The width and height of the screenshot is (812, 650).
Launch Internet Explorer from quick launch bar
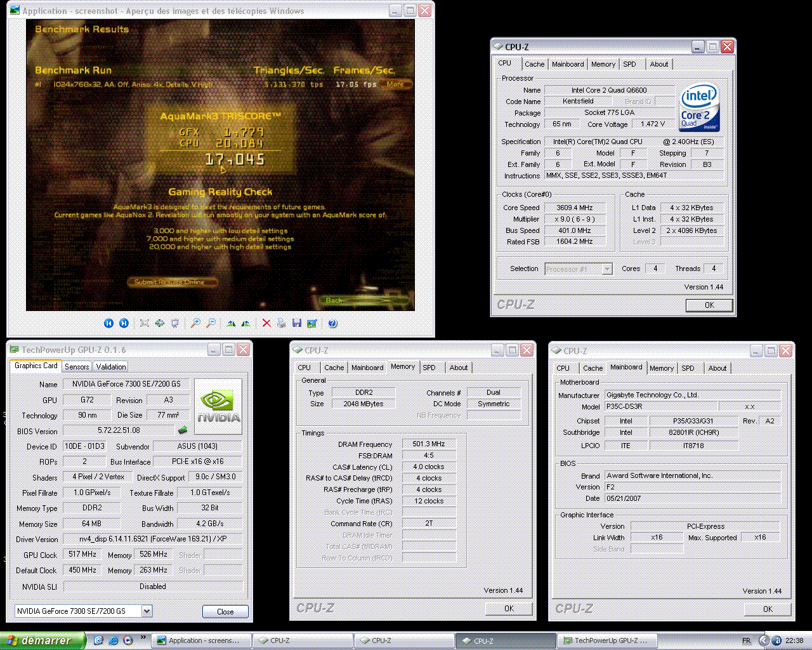point(114,640)
